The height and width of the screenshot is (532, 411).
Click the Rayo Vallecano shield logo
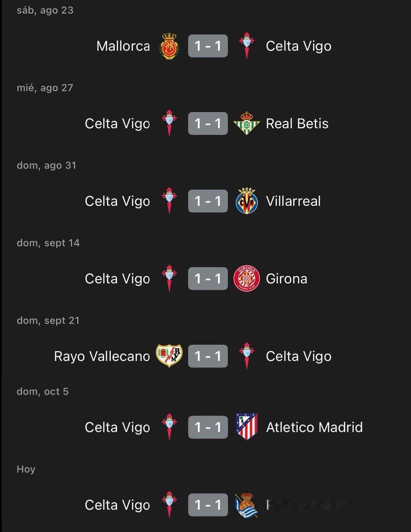coord(169,356)
